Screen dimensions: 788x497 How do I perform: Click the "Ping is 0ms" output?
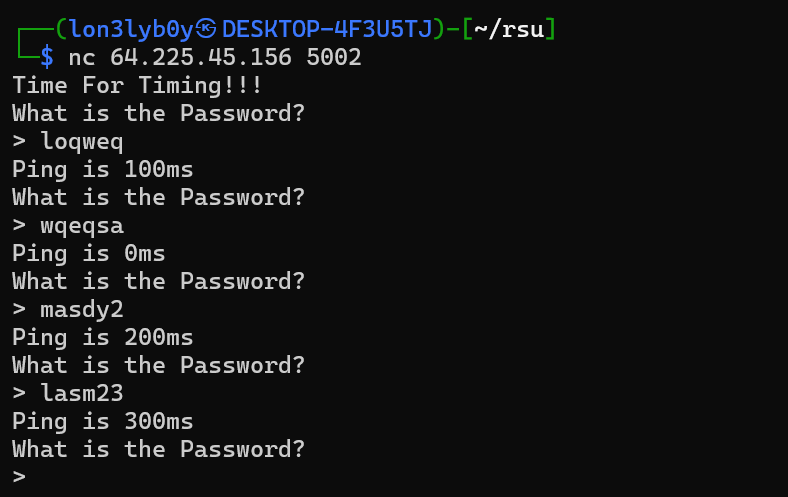89,253
